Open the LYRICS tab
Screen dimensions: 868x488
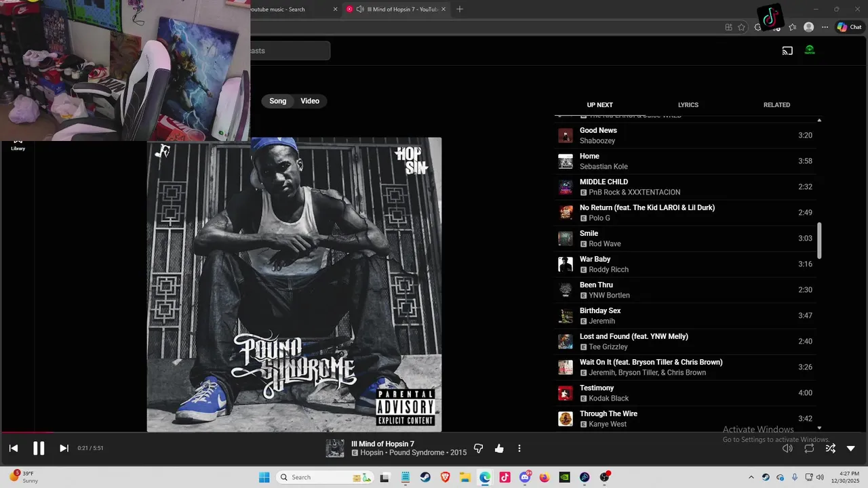point(688,105)
